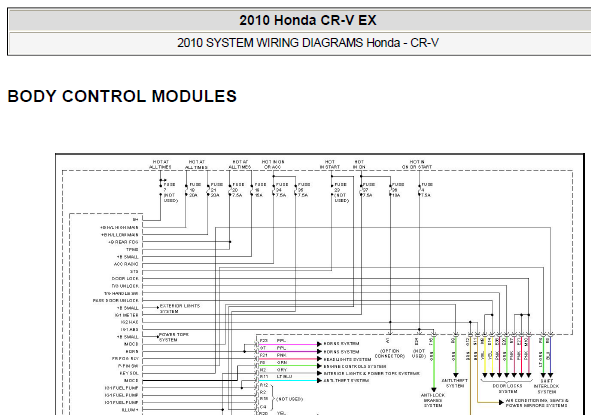Viewport: 591px width, 415px height.
Task: Click the 'EXTERIOR LIGHTS SYSTEM' reference
Action: pos(180,309)
